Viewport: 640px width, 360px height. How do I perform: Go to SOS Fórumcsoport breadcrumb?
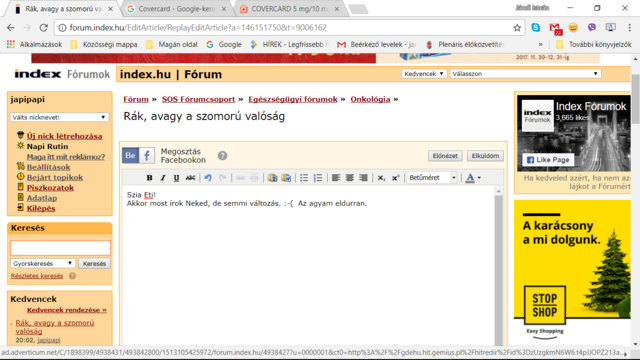[x=198, y=99]
